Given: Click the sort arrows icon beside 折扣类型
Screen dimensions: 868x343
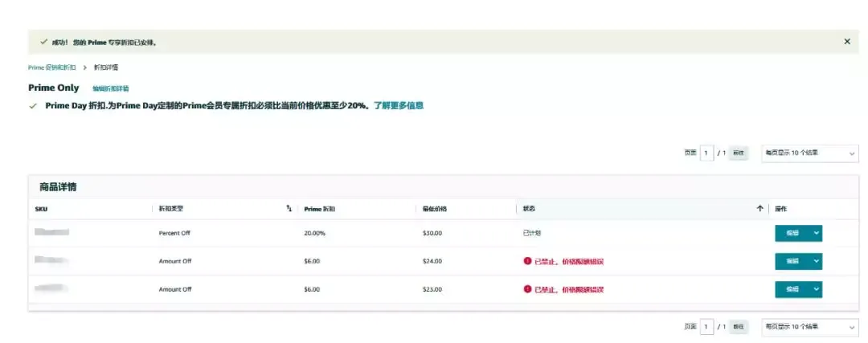Looking at the screenshot, I should pos(289,209).
